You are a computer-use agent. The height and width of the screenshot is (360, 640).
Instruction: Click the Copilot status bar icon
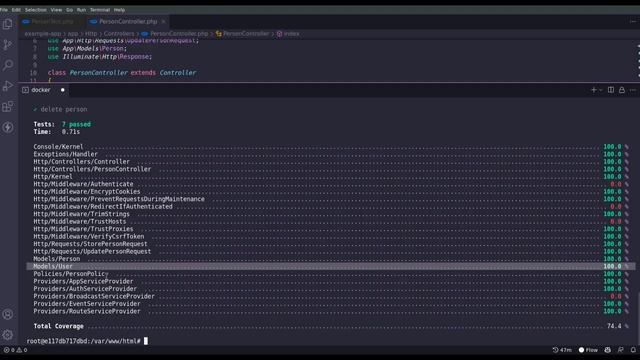tap(608, 350)
